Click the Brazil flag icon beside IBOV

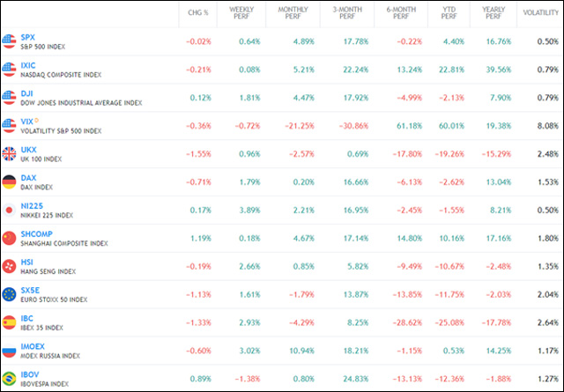tap(11, 380)
